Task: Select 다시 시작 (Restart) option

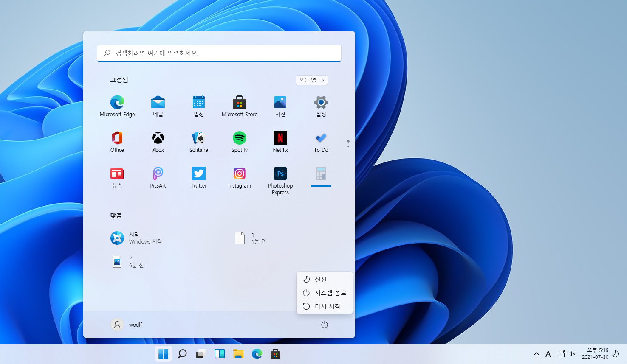Action: tap(325, 306)
